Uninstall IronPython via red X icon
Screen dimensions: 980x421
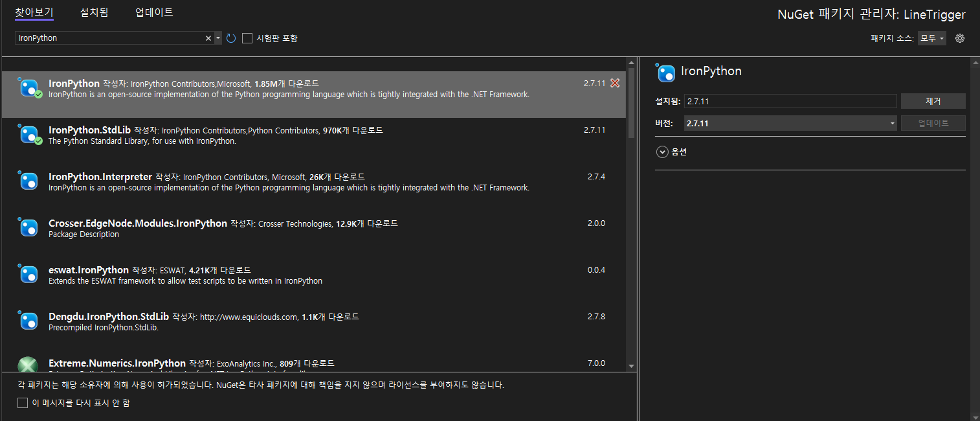click(x=615, y=83)
